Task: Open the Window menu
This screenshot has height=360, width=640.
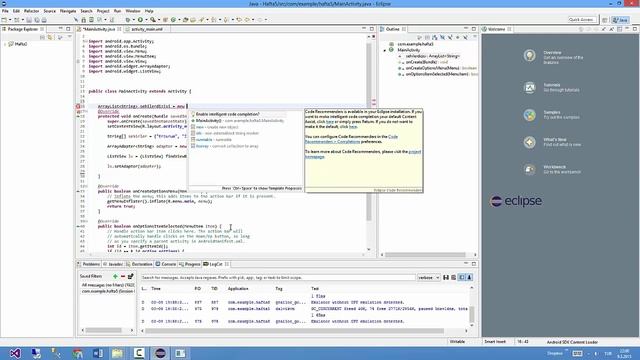Action: coord(133,11)
